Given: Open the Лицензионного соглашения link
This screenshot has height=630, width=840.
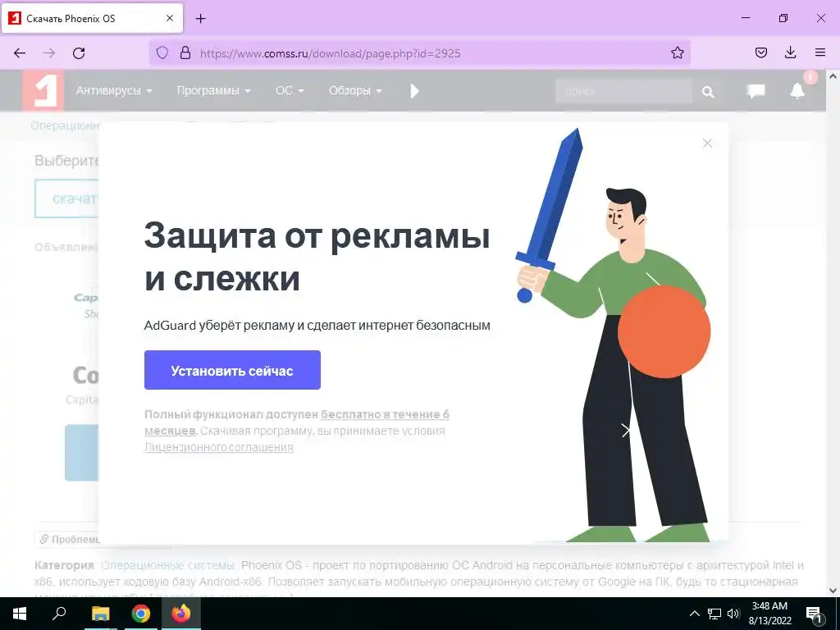Looking at the screenshot, I should click(x=218, y=447).
